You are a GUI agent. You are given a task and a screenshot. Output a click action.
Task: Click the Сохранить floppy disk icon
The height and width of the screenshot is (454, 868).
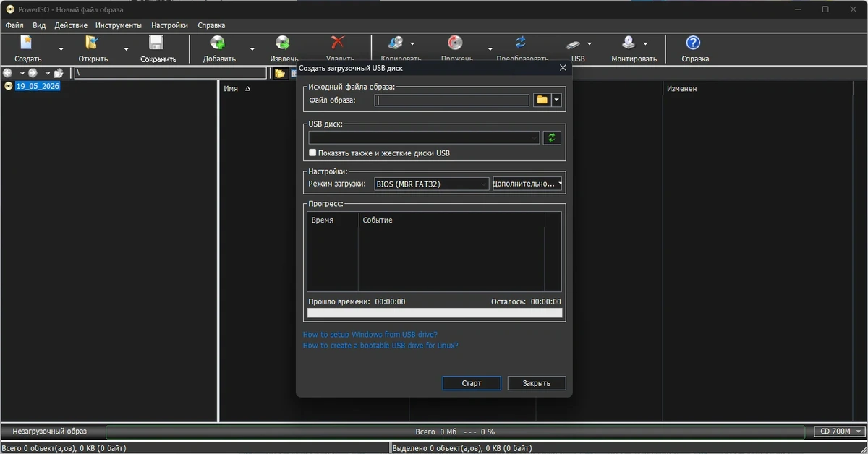(156, 43)
